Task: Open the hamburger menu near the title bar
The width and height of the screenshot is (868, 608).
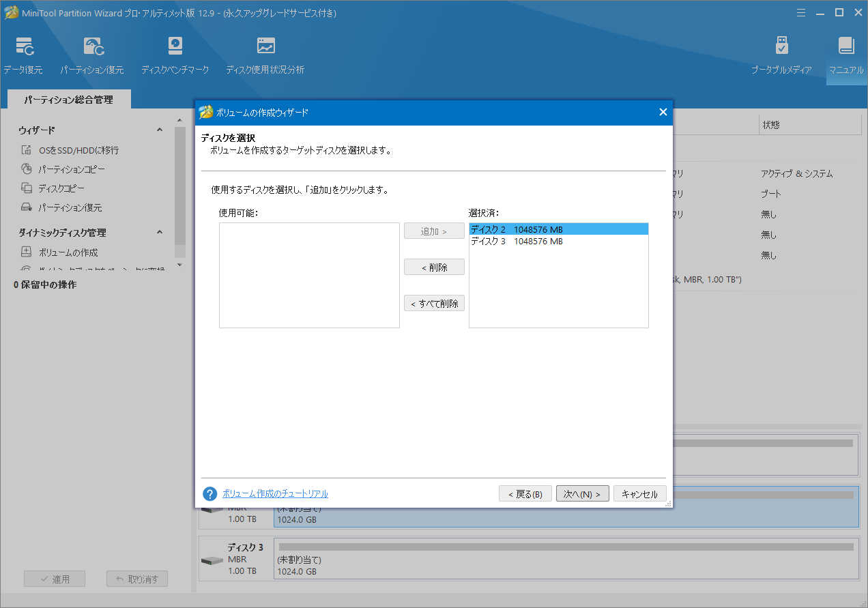Action: tap(800, 12)
